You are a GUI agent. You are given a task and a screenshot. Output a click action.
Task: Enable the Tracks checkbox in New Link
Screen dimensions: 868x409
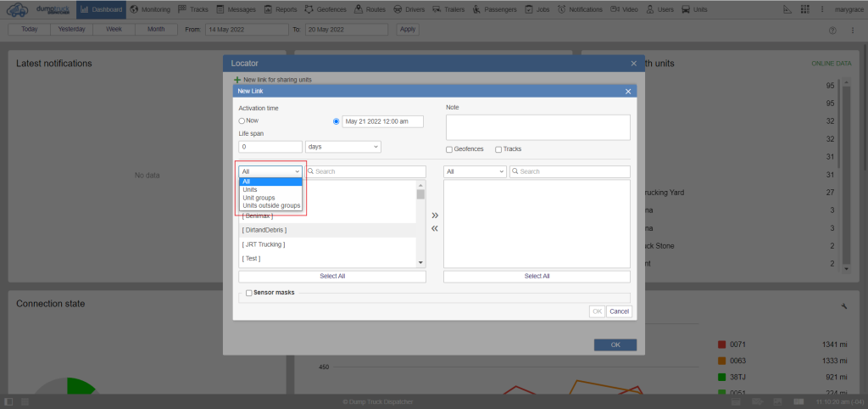click(x=498, y=149)
